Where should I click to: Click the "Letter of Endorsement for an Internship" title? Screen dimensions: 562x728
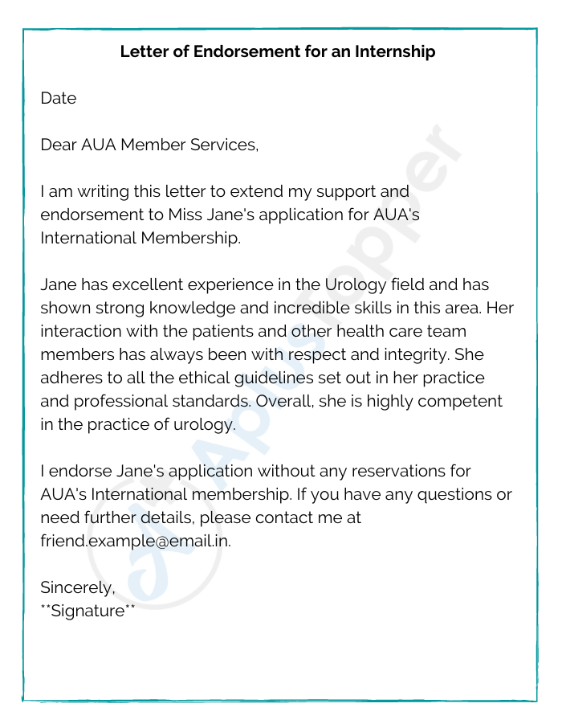coord(278,52)
